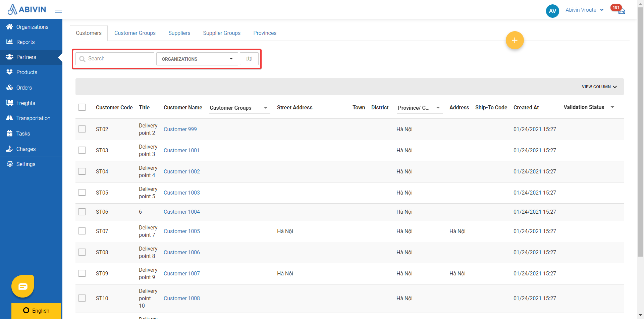The image size is (644, 319).
Task: Open the Validation Status filter arrow
Action: (x=612, y=107)
